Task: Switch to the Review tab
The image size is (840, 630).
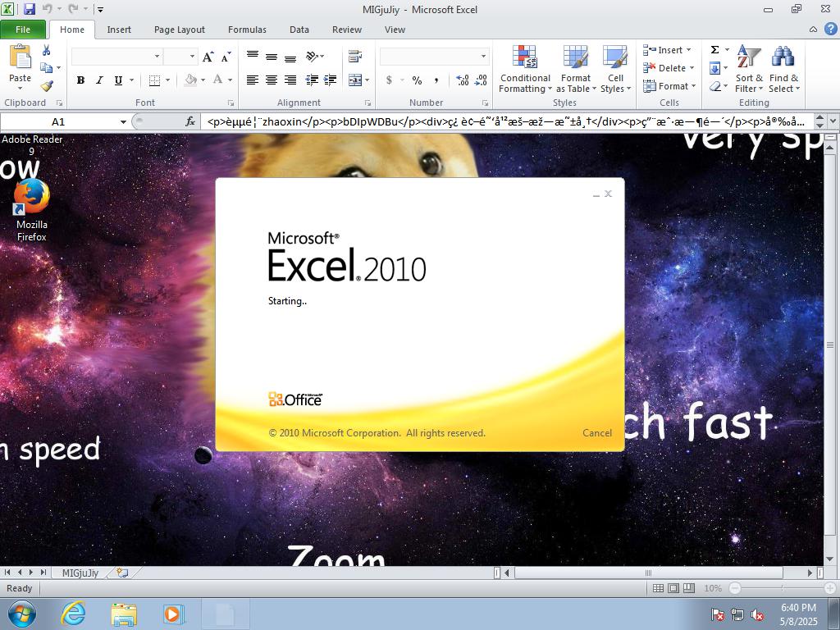Action: (x=347, y=30)
